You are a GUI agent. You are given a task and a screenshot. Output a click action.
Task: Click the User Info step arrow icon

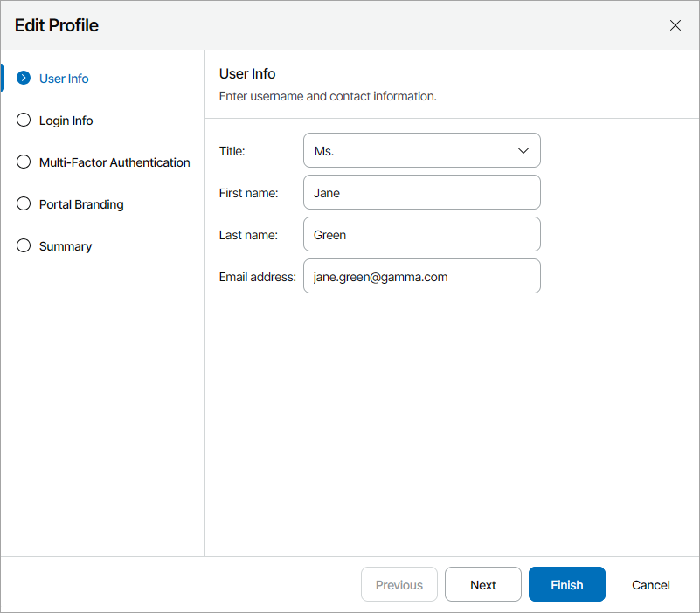(x=24, y=79)
